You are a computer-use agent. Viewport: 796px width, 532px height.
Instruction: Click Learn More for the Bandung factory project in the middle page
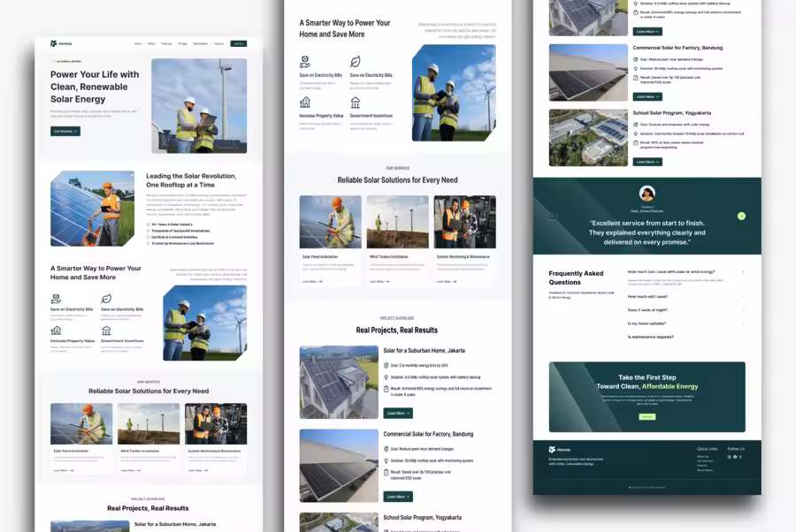(398, 497)
